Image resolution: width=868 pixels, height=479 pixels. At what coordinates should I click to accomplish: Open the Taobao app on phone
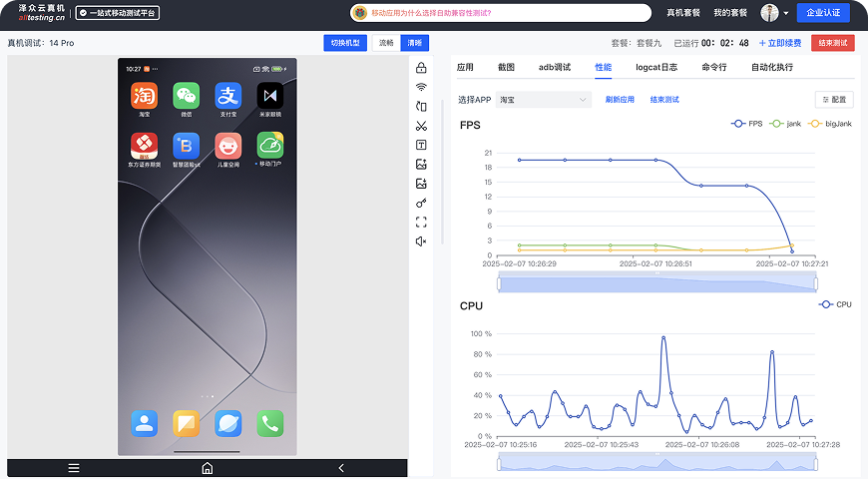click(x=145, y=96)
